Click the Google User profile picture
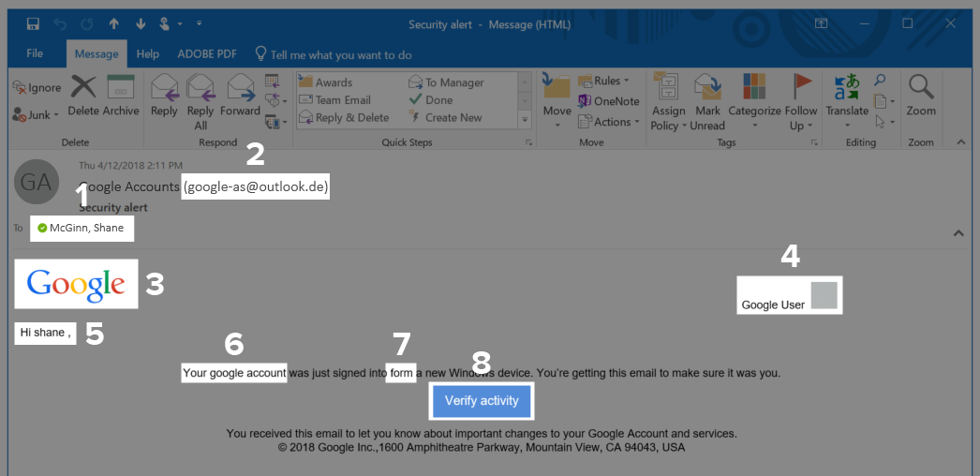The height and width of the screenshot is (476, 980). tap(824, 295)
